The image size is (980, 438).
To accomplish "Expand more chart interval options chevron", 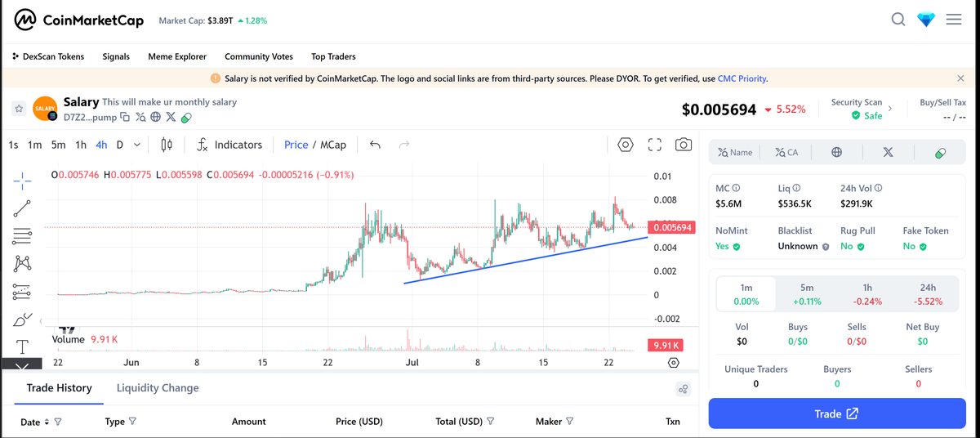I will (x=136, y=145).
